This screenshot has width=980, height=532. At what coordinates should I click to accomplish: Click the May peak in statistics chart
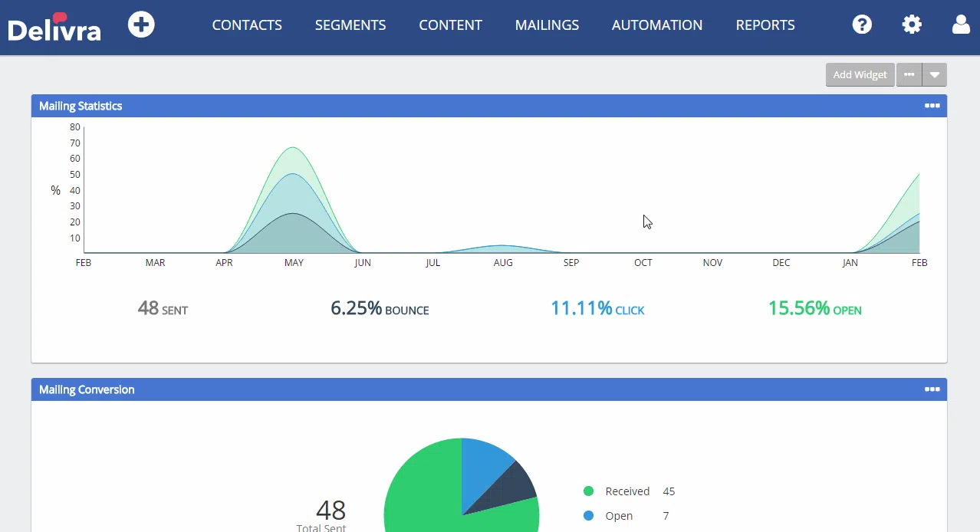point(293,148)
